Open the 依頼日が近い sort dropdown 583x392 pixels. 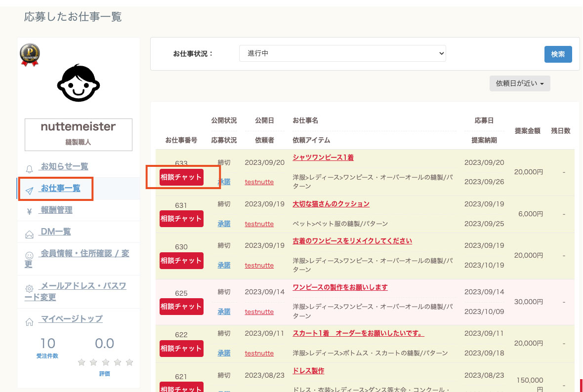[x=520, y=83]
